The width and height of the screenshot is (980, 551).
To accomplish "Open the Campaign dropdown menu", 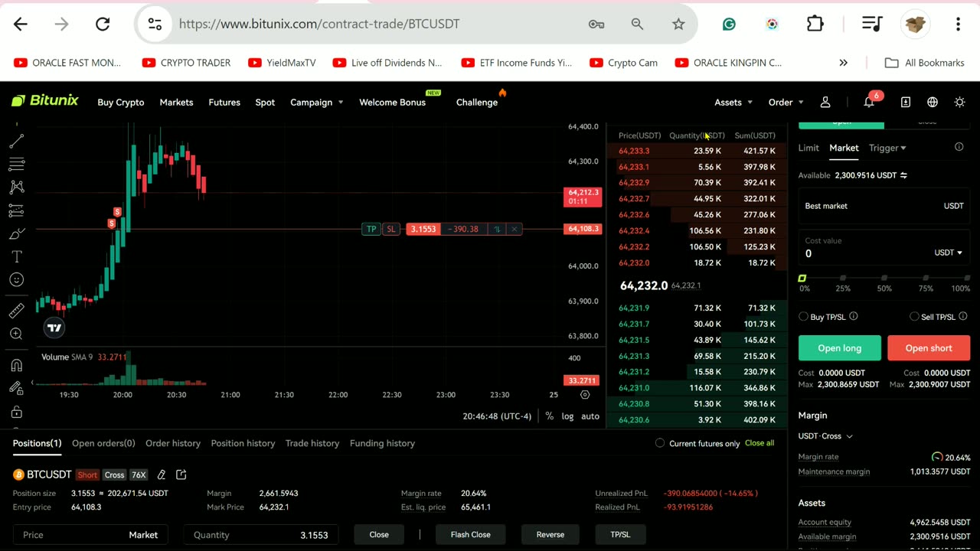I will (x=316, y=102).
